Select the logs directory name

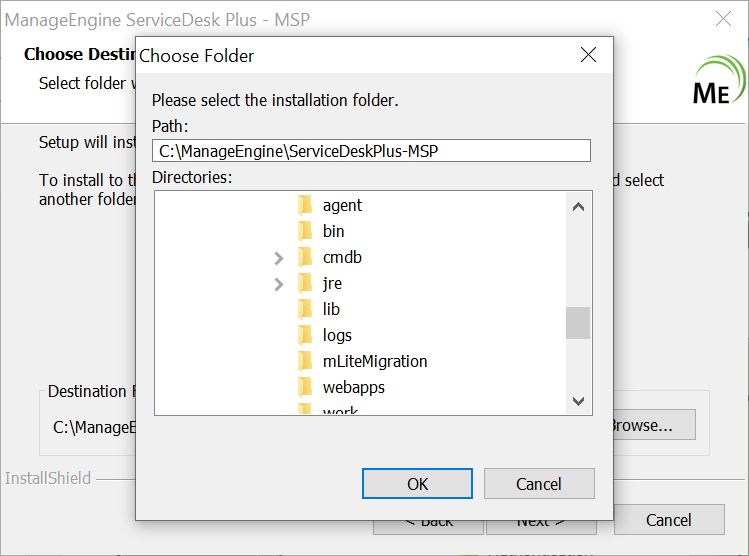337,335
